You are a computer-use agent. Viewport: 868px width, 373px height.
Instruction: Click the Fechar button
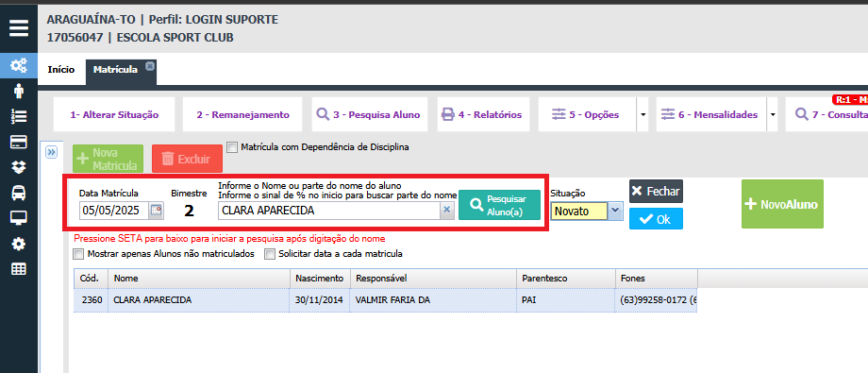tap(656, 191)
